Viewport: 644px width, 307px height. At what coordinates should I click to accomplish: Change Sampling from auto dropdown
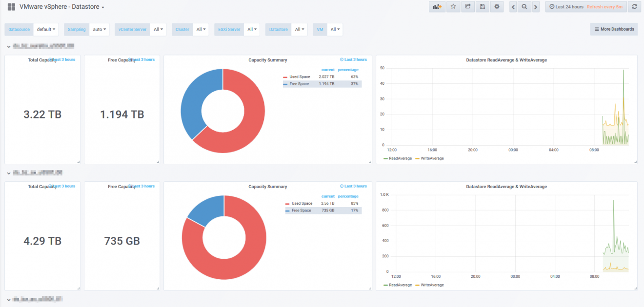tap(99, 29)
